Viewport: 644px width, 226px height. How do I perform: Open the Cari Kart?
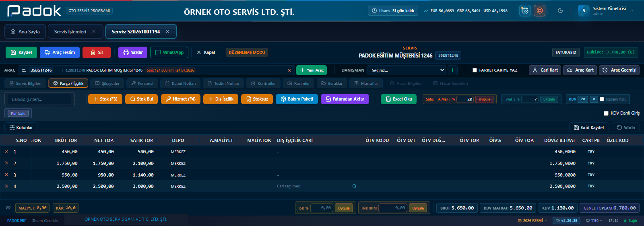click(545, 70)
